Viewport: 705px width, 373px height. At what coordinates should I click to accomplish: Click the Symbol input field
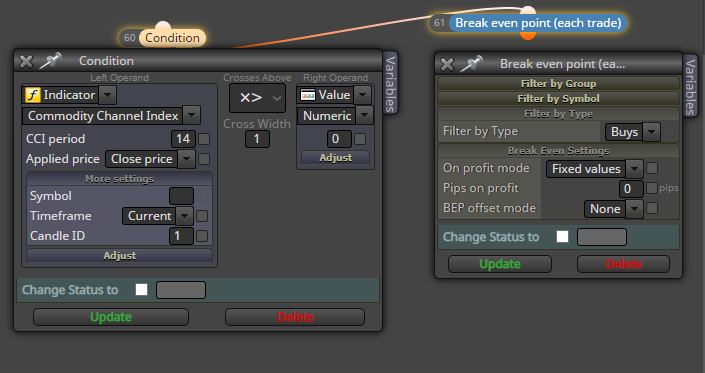181,196
